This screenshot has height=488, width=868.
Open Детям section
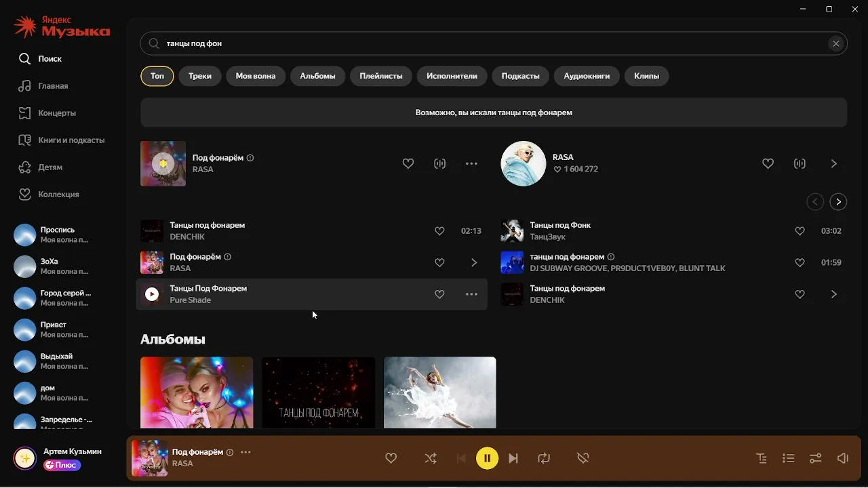[x=41, y=167]
